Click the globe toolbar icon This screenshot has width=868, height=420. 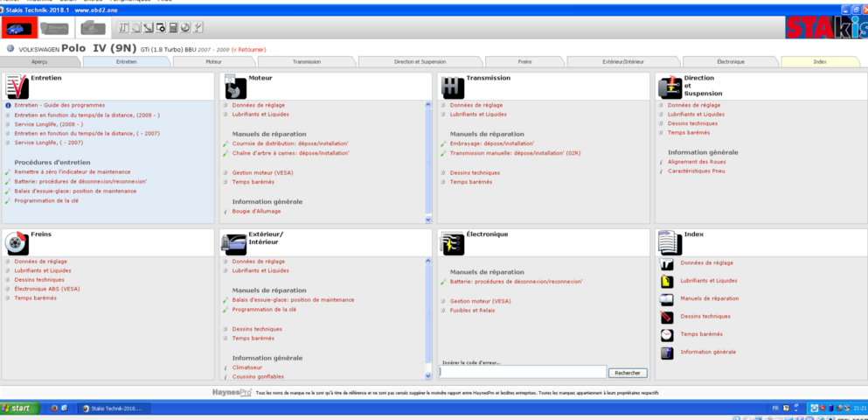(185, 27)
